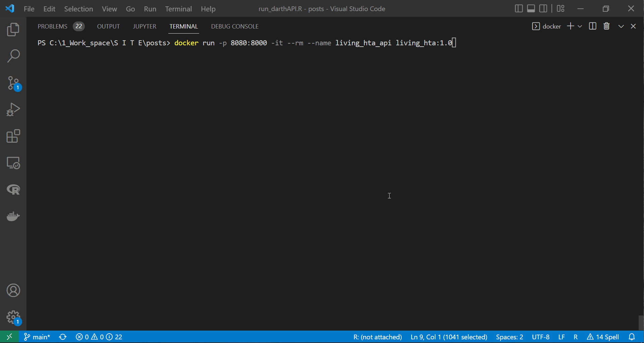
Task: Open the Remote Explorer icon
Action: point(13,163)
